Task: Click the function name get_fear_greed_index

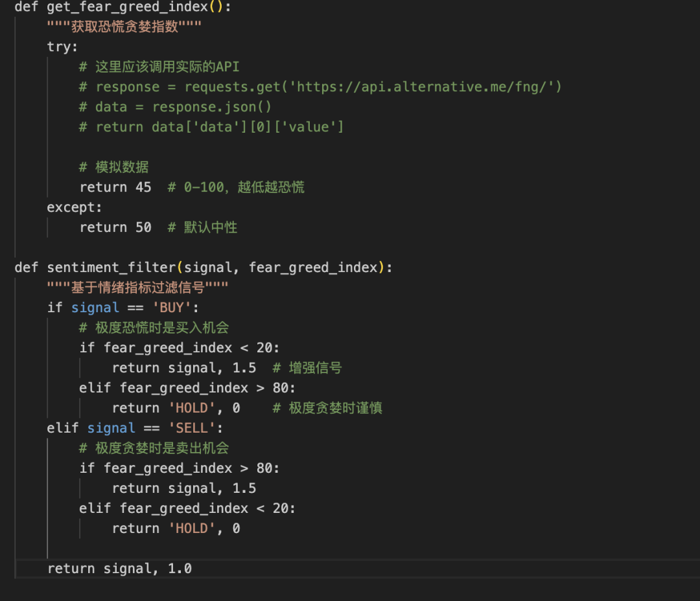Action: pos(127,6)
